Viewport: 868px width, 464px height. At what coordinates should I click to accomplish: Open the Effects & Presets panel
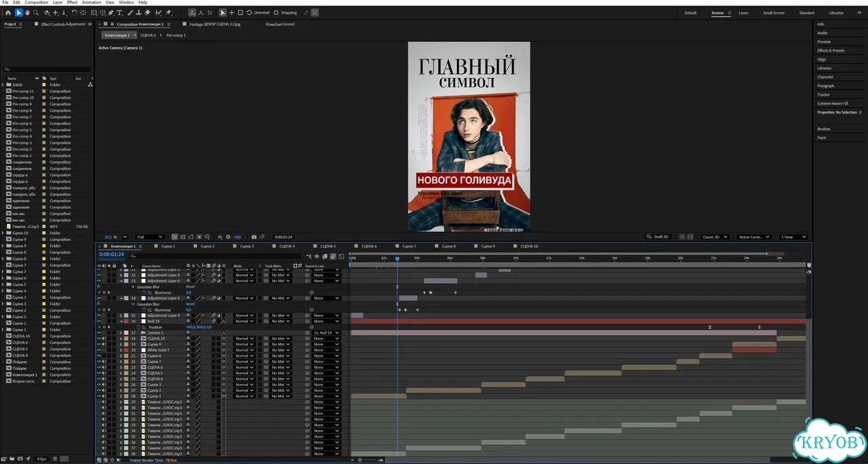[x=831, y=50]
